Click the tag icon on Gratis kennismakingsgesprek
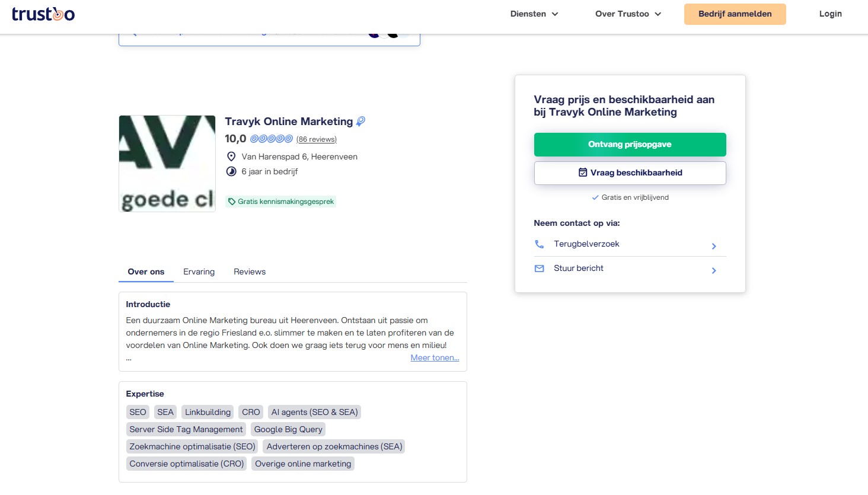868x495 pixels. click(232, 202)
